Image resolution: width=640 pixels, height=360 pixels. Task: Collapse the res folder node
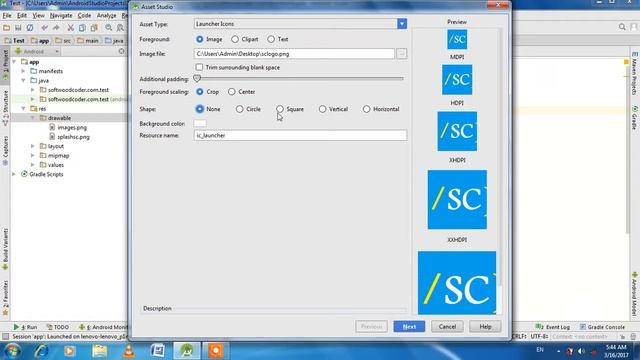(24, 109)
